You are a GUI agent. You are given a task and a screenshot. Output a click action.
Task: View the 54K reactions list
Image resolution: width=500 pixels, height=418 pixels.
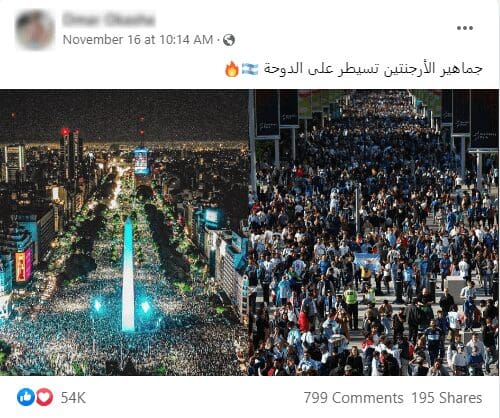click(x=73, y=398)
